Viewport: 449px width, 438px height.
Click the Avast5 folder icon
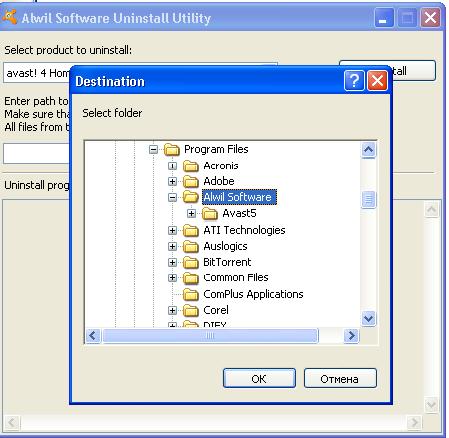210,213
